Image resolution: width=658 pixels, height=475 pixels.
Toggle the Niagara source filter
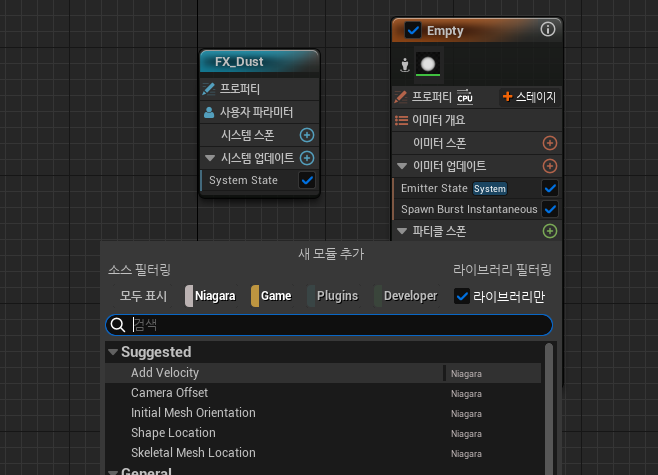(211, 296)
